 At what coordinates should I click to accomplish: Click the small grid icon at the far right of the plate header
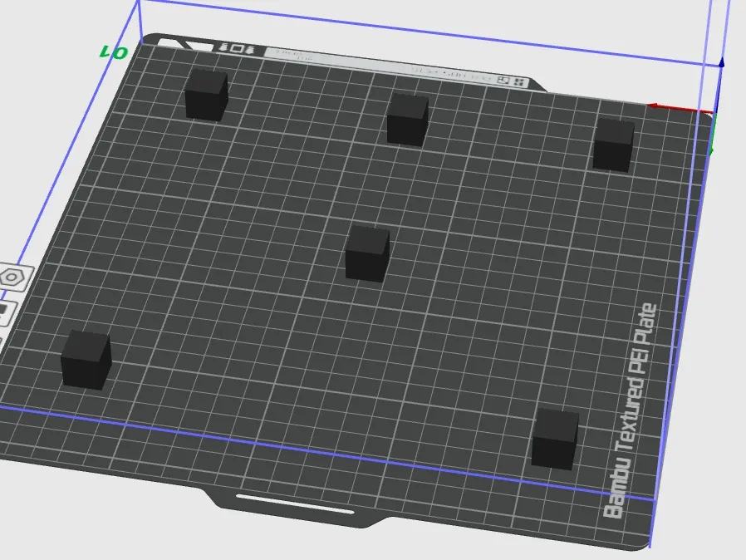point(518,81)
